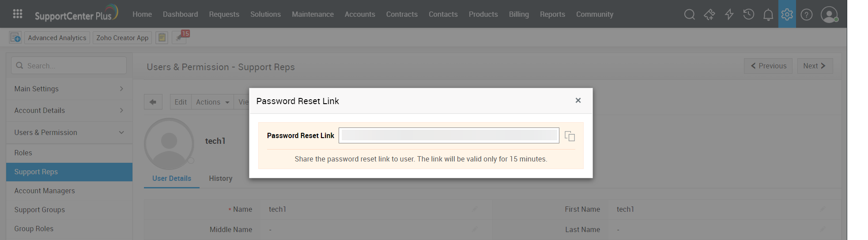This screenshot has width=868, height=240.
Task: Open the user profile avatar menu
Action: pyautogui.click(x=829, y=15)
